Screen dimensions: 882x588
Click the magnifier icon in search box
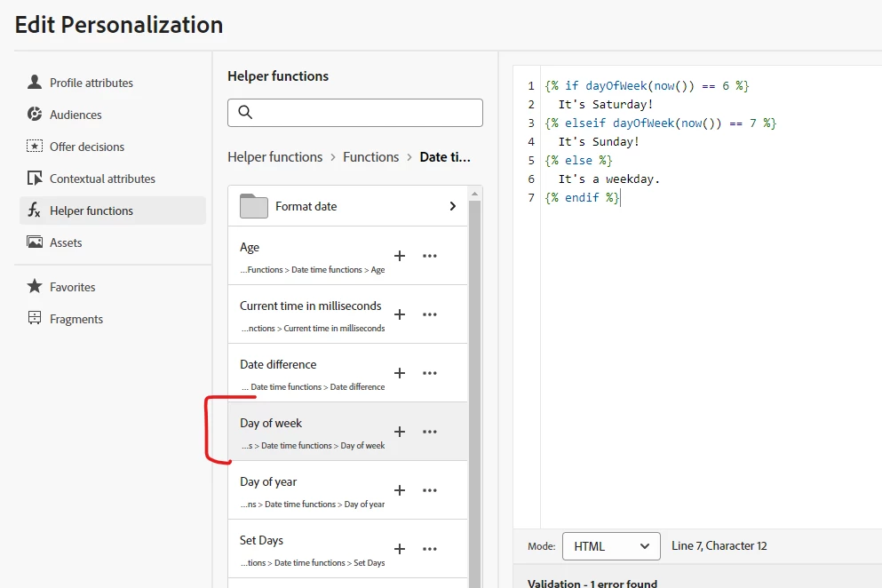click(x=245, y=112)
